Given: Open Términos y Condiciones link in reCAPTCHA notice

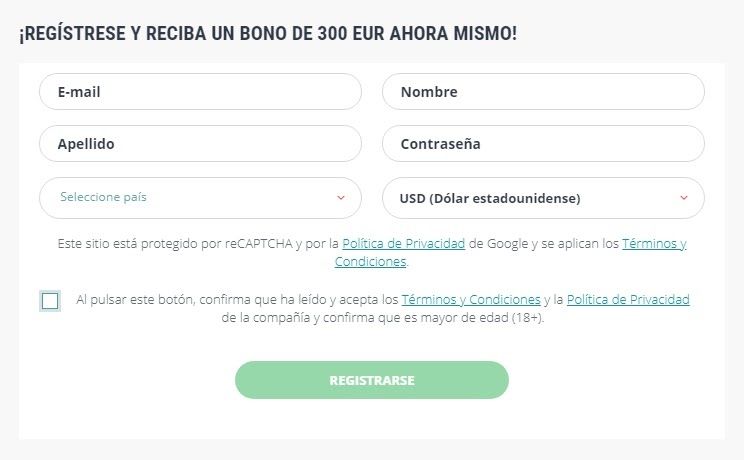Looking at the screenshot, I should pyautogui.click(x=654, y=243).
